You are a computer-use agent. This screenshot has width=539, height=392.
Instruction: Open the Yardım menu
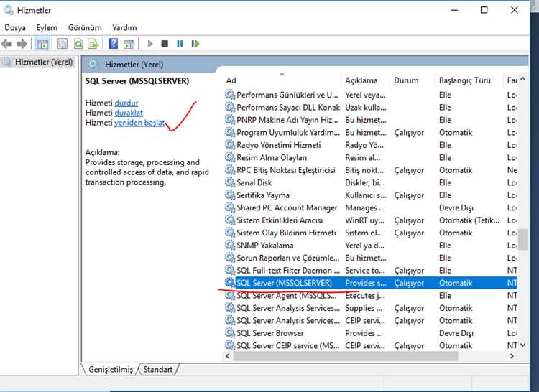click(x=124, y=27)
